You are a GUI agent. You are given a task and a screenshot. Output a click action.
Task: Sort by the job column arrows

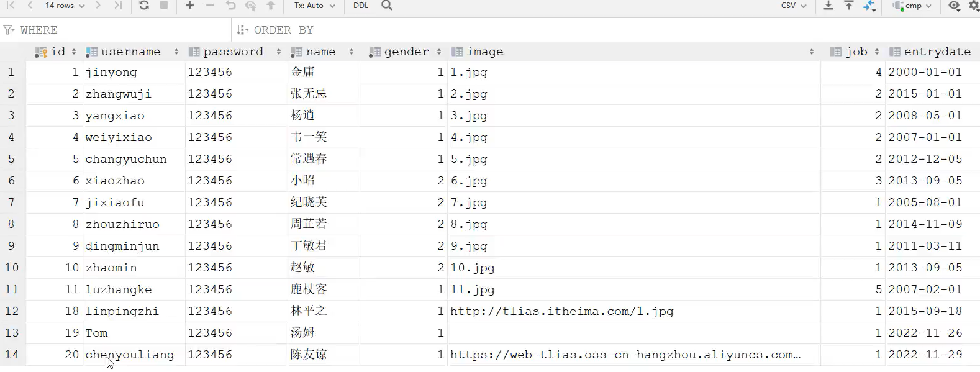pos(877,52)
